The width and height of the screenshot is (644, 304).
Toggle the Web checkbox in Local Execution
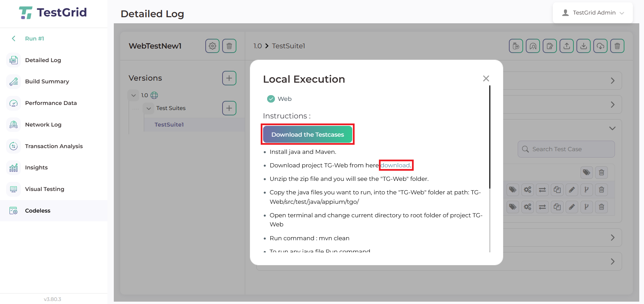(x=271, y=99)
